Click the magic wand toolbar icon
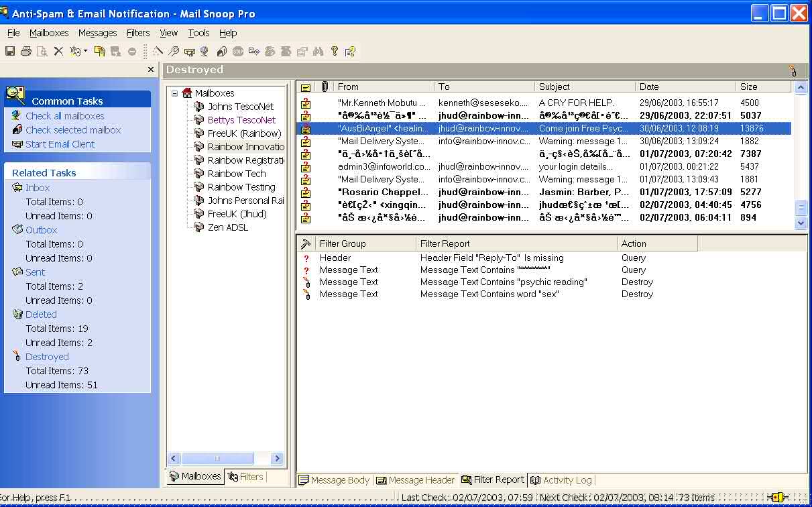The height and width of the screenshot is (507, 812). point(158,51)
